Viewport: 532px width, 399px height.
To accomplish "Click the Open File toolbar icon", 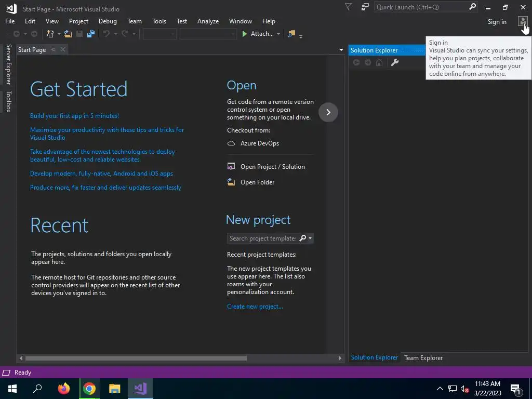I will pos(68,34).
